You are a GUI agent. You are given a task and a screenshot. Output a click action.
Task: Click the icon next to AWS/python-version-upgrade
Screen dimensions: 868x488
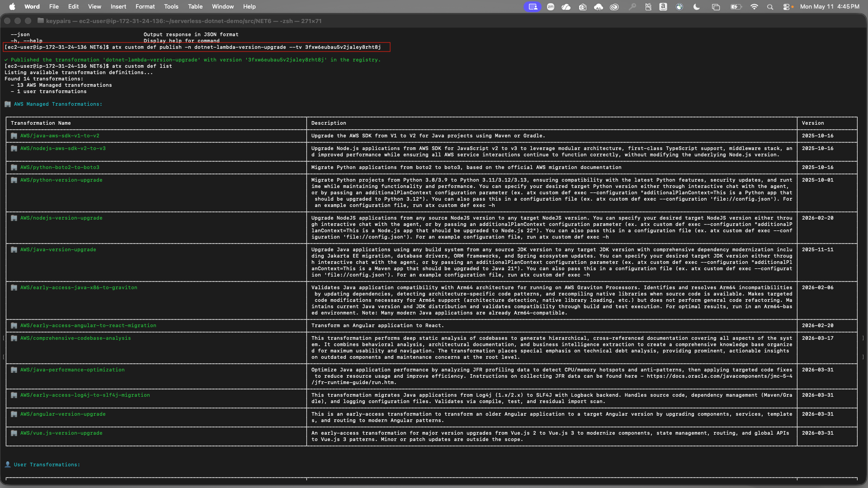point(14,180)
